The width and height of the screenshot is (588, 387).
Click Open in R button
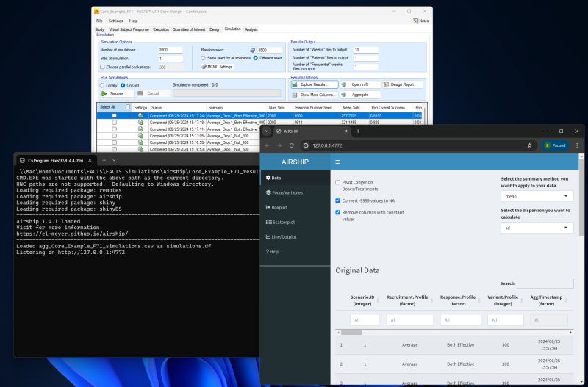point(360,84)
